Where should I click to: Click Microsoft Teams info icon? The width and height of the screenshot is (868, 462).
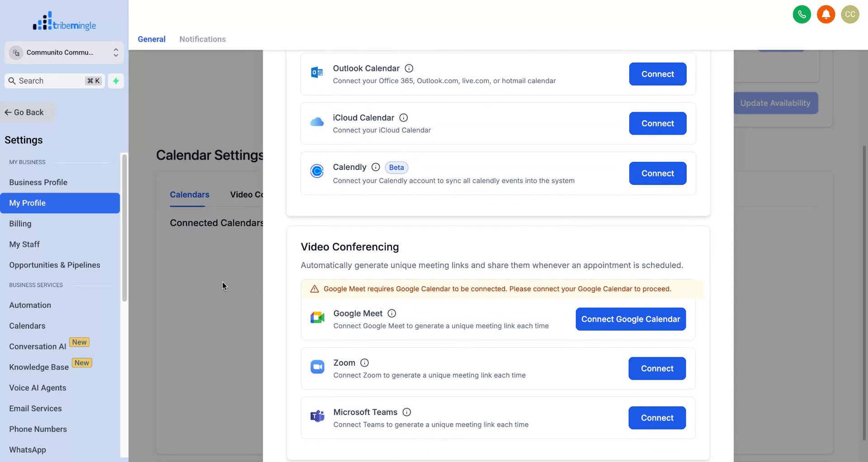pyautogui.click(x=406, y=412)
